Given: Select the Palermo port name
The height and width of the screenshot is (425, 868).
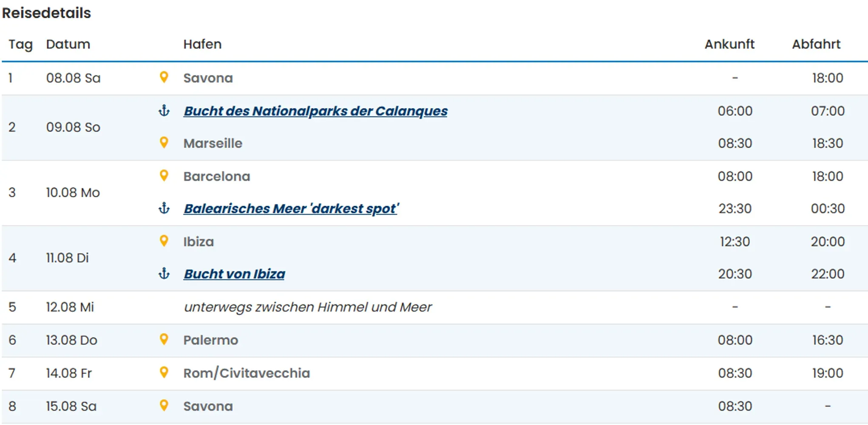Looking at the screenshot, I should pos(210,340).
